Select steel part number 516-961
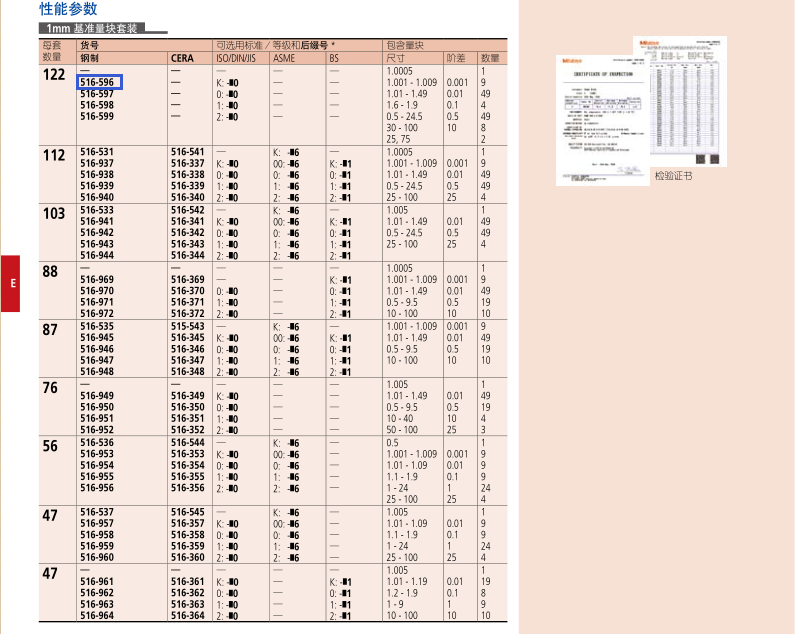The width and height of the screenshot is (795, 634). 97,581
